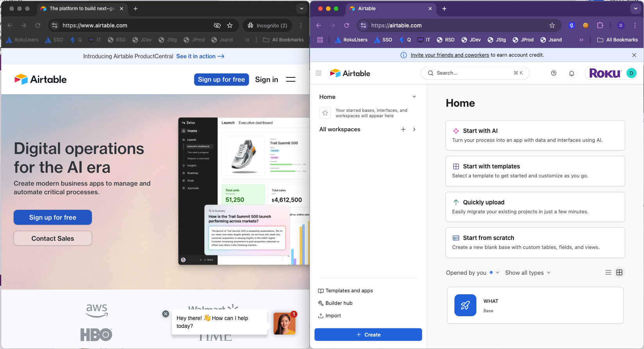Screen dimensions: 644x349
Task: Open the WHAT base rocket icon
Action: (465, 305)
